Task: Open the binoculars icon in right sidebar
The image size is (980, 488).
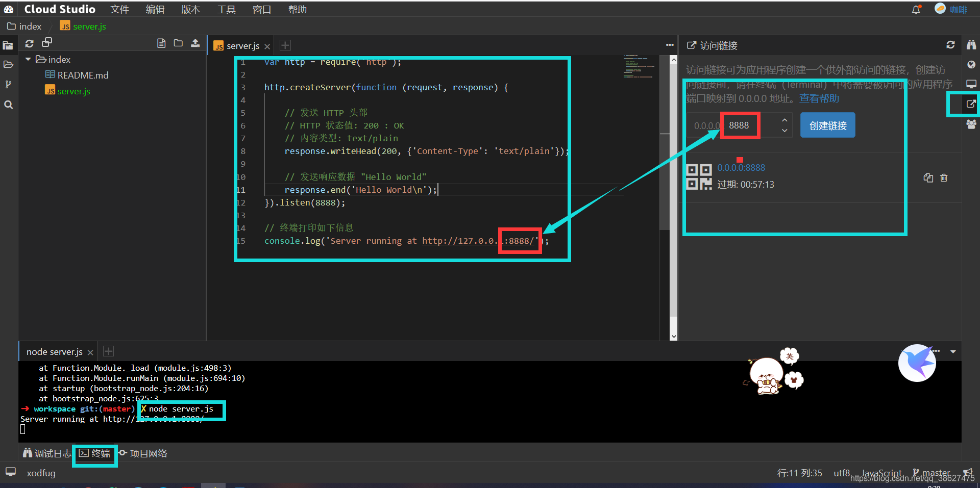Action: click(971, 45)
